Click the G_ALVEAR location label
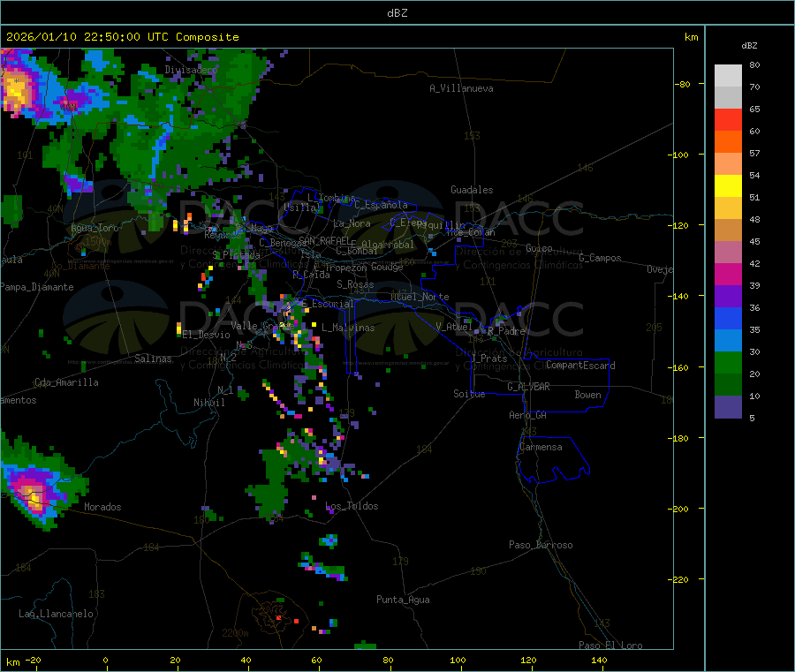Image resolution: width=795 pixels, height=672 pixels. tap(528, 387)
